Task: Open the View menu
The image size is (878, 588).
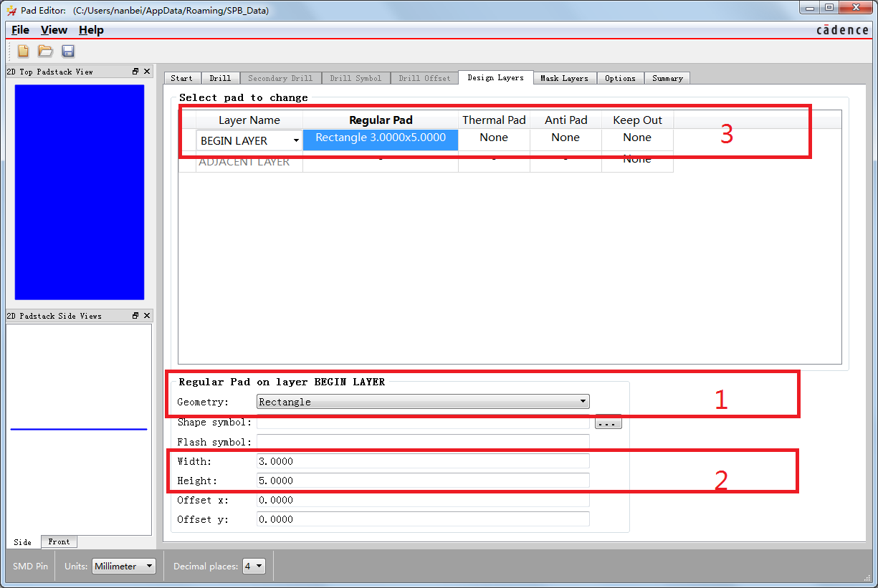Action: pyautogui.click(x=54, y=30)
